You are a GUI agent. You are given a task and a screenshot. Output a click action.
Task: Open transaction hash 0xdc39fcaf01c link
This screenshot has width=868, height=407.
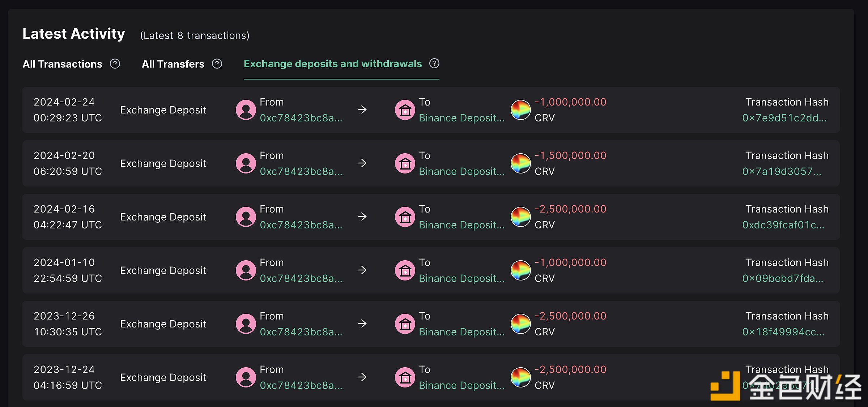click(x=783, y=225)
